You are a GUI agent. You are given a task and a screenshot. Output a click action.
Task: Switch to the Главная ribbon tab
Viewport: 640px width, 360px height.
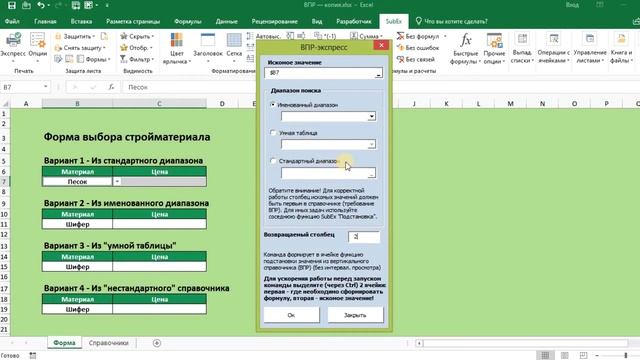click(x=45, y=21)
